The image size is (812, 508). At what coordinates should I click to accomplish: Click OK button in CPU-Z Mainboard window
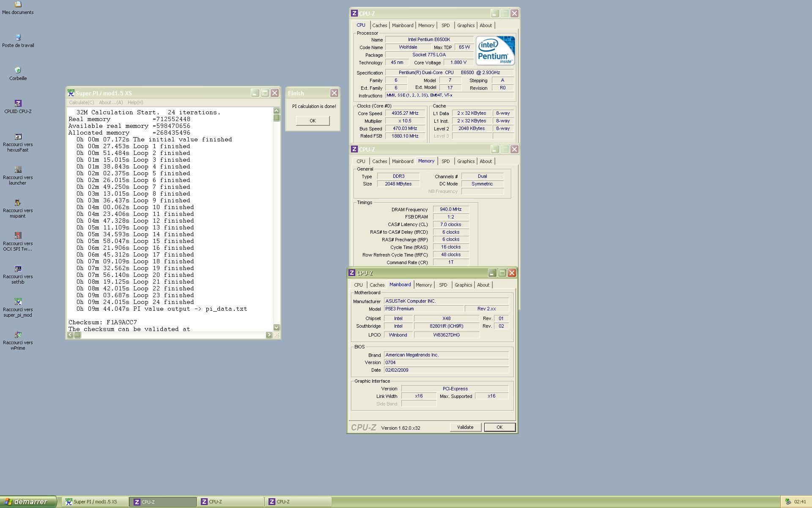499,427
